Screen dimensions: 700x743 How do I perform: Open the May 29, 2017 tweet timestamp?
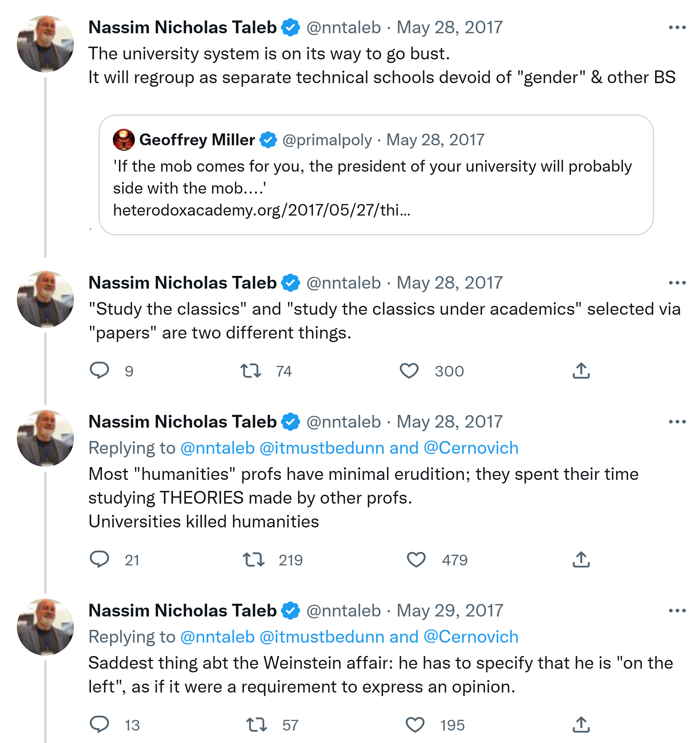[x=450, y=611]
